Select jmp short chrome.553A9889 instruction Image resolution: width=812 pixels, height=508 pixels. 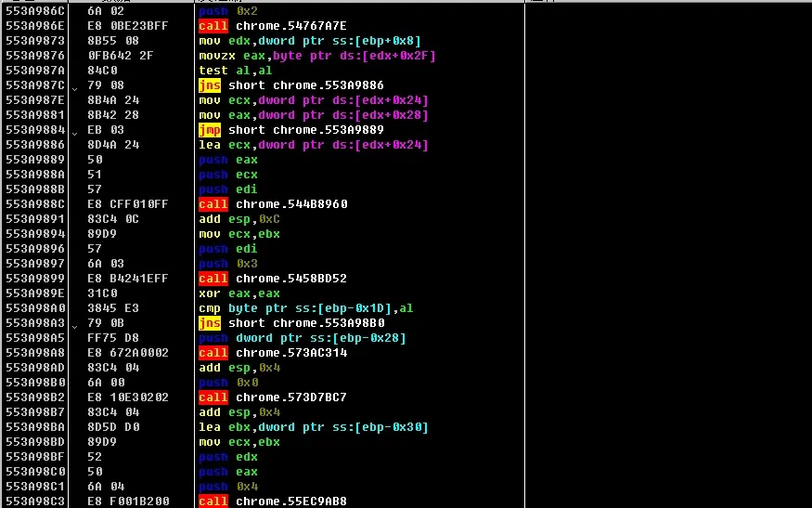pos(291,130)
